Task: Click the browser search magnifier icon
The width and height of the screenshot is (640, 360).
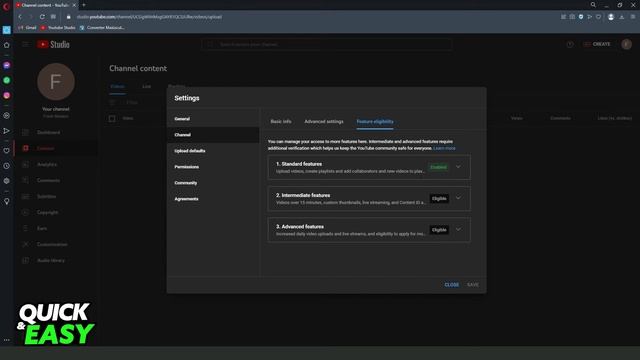Action: pos(593,5)
